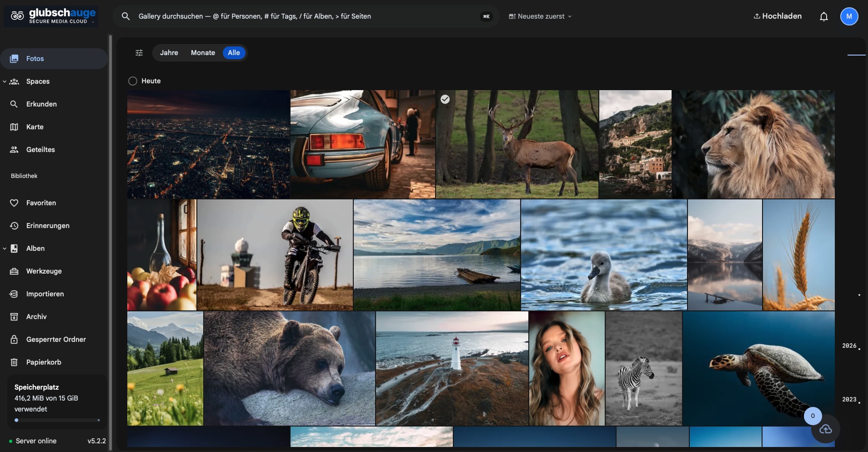Select the Alle view tab

[234, 53]
